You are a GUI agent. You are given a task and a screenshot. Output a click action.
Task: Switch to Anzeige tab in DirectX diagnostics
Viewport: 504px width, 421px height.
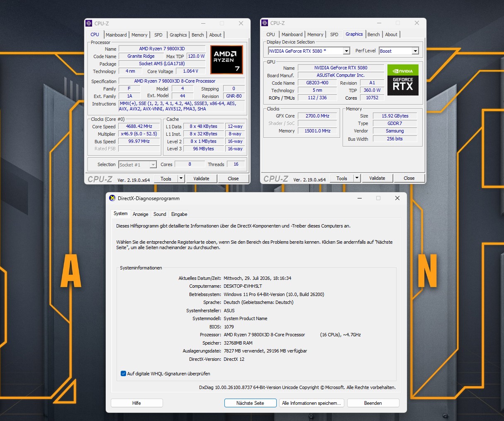[x=141, y=214]
